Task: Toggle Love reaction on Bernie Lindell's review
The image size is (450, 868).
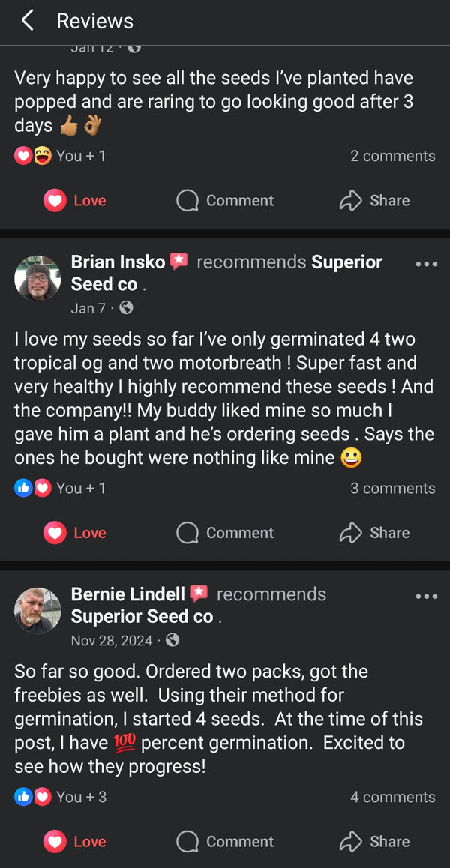Action: [75, 842]
